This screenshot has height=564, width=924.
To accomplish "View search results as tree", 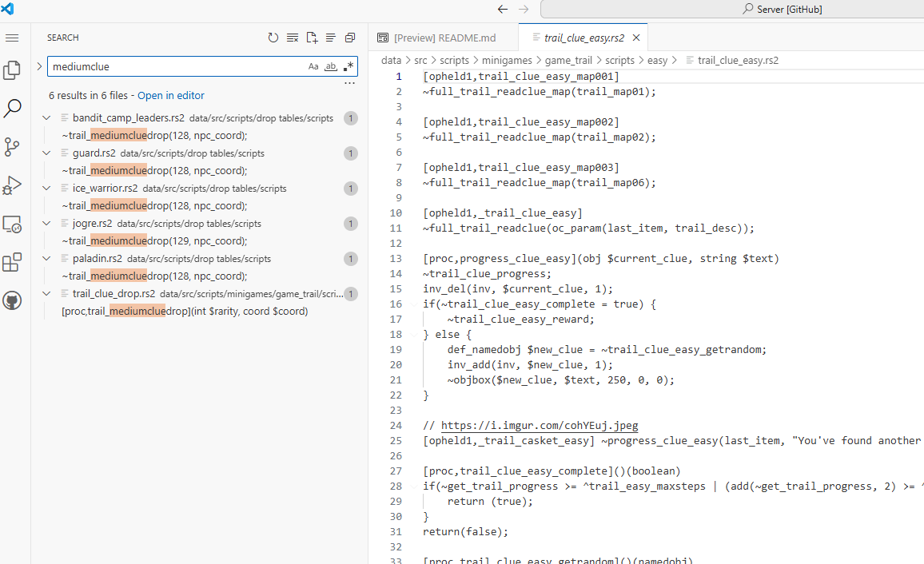I will coord(331,38).
